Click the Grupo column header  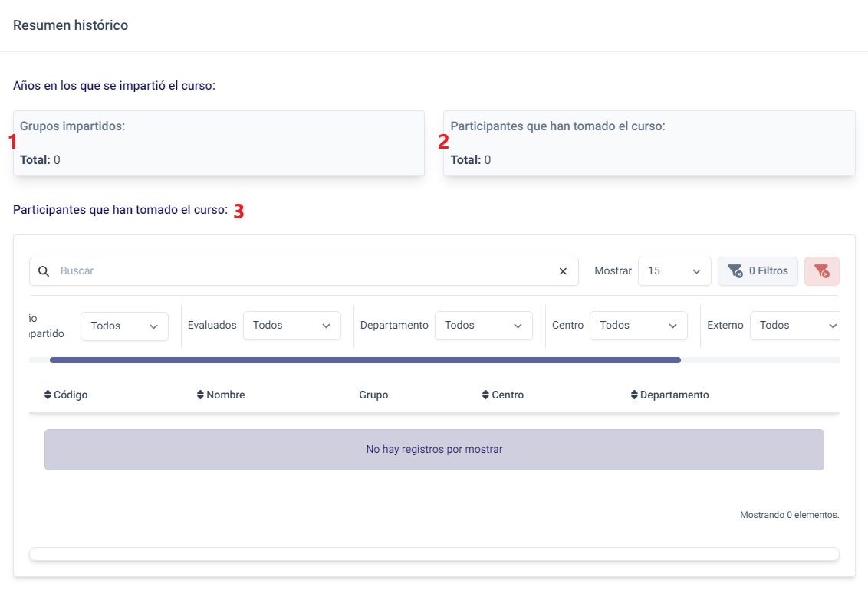click(373, 395)
